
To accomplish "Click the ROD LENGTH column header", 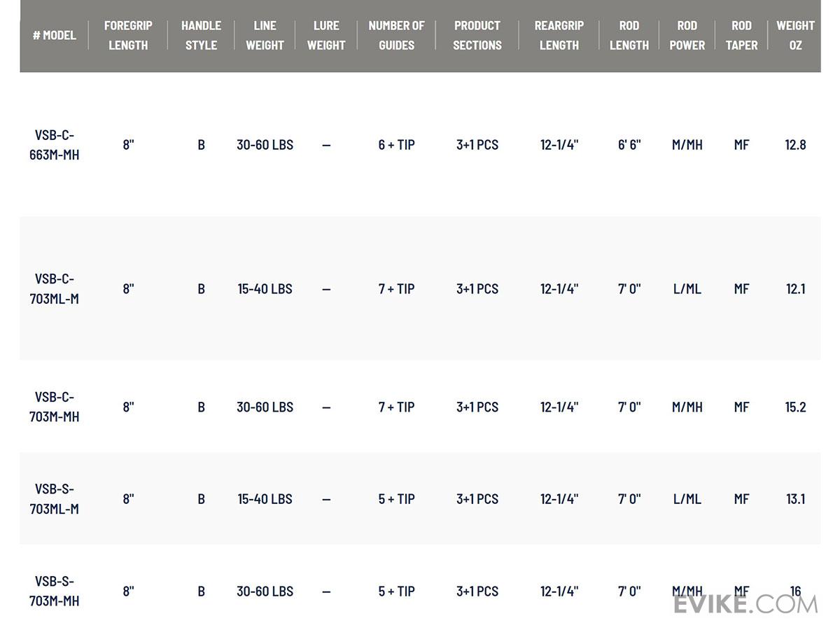I will pos(629,35).
